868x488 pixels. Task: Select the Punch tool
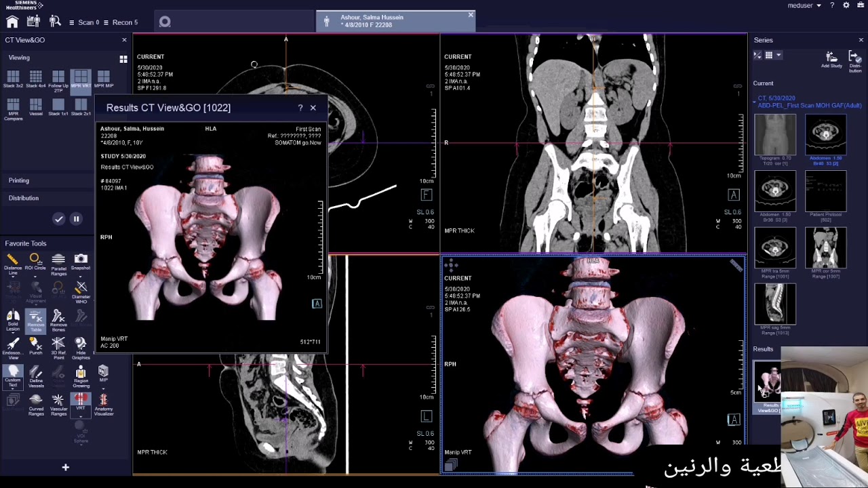point(35,347)
